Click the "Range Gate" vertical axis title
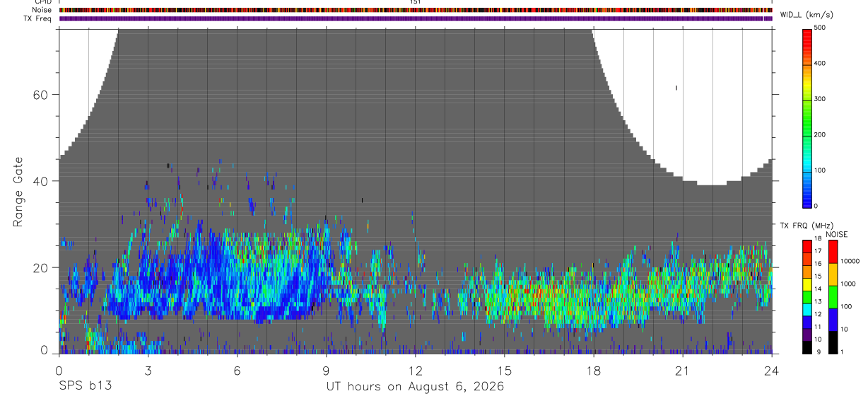Viewport: 868px width, 401px height. point(19,192)
